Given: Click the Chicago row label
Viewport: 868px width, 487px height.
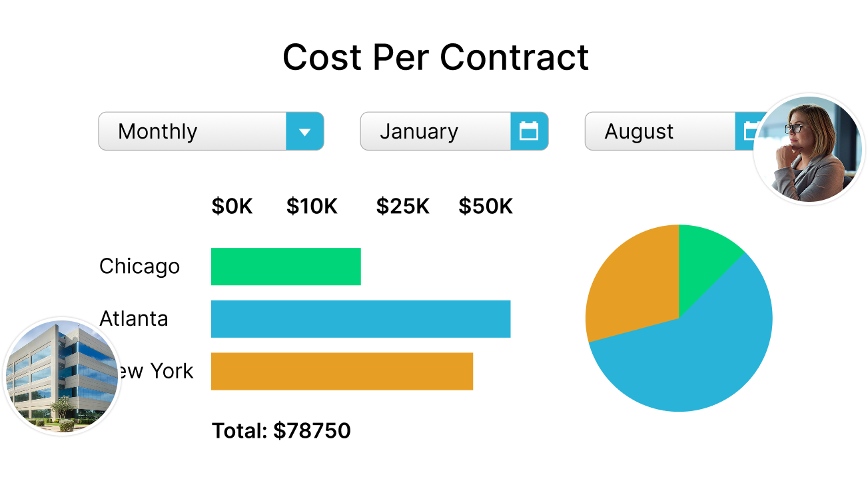Looking at the screenshot, I should pos(140,266).
